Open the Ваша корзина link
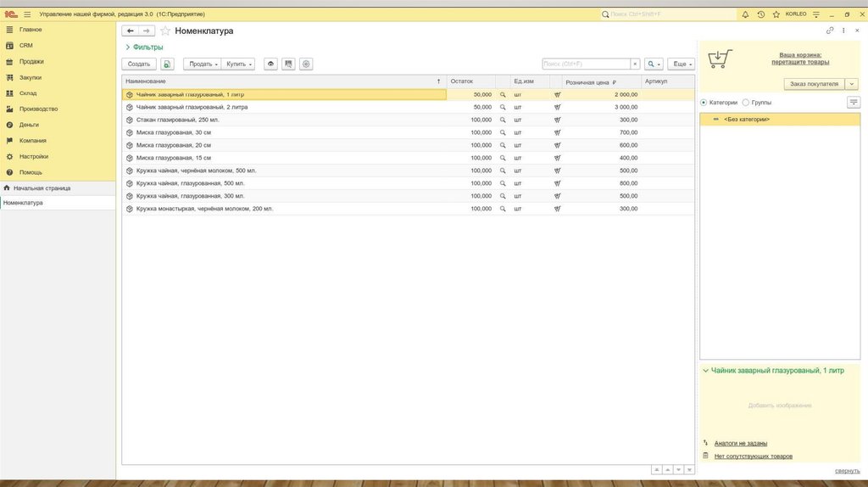 point(800,59)
